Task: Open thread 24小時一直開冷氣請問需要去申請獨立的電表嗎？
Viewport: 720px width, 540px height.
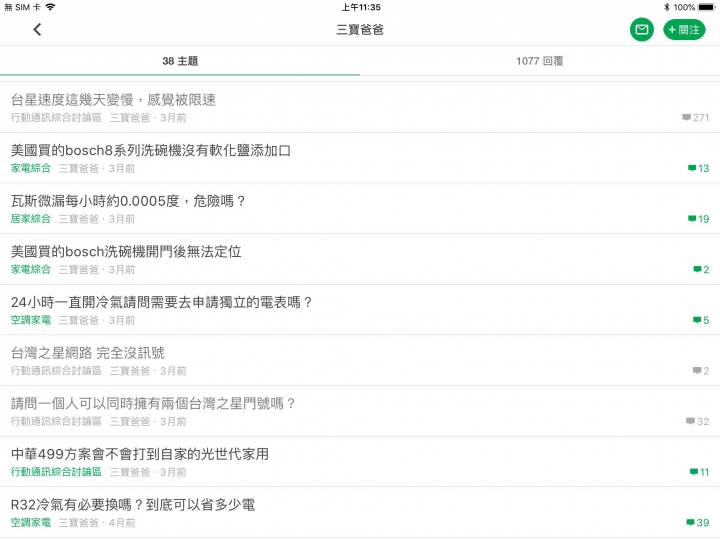Action: [360, 310]
